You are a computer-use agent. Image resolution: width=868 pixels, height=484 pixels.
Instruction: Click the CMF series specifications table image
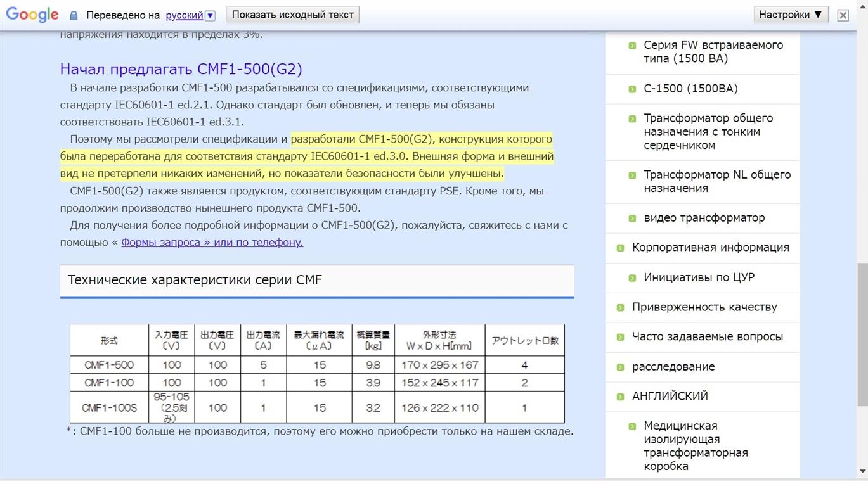pos(316,374)
